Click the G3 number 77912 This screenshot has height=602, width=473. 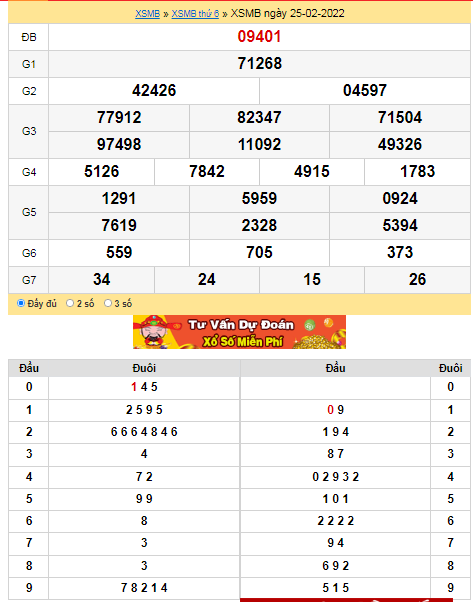[x=119, y=117]
